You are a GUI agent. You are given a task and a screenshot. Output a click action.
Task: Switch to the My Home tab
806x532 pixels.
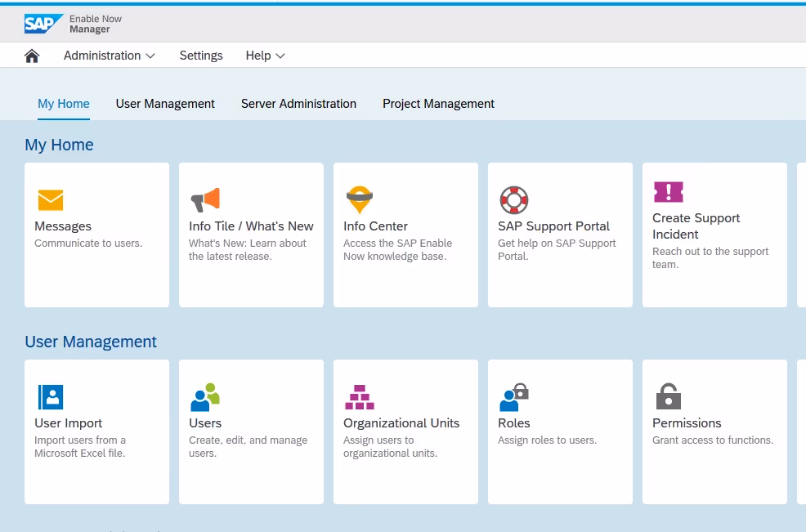pos(64,104)
